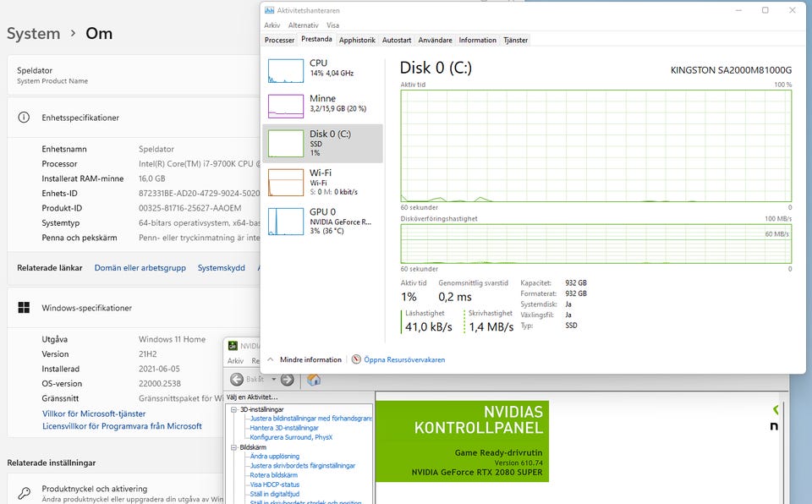The width and height of the screenshot is (812, 504).
Task: Open the Öppna Resursövervakaren link
Action: pyautogui.click(x=404, y=359)
